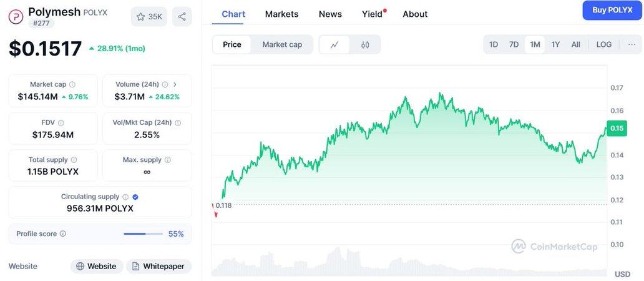The width and height of the screenshot is (644, 281).
Task: Switch to the News tab
Action: [330, 14]
